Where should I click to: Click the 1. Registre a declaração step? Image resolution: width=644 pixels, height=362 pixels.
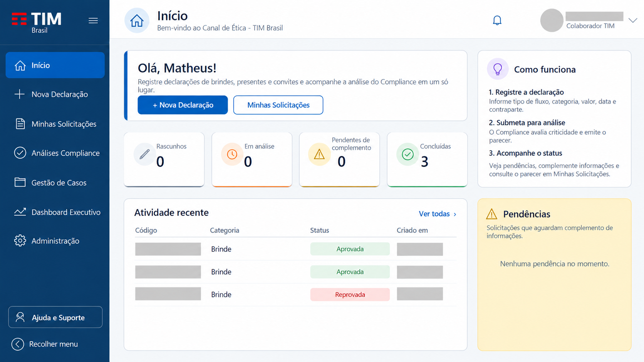point(526,92)
